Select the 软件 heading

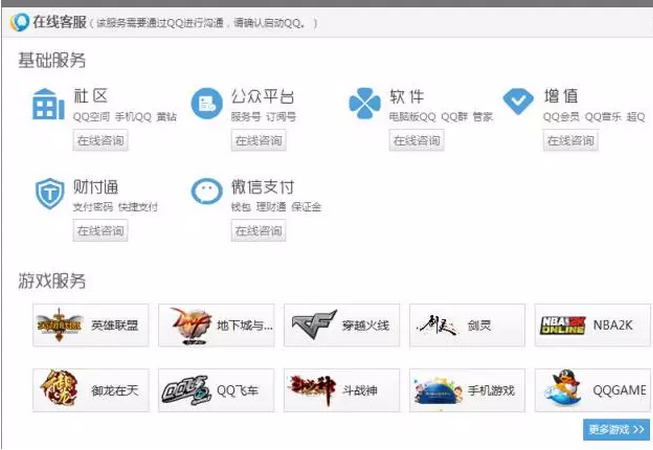point(407,96)
